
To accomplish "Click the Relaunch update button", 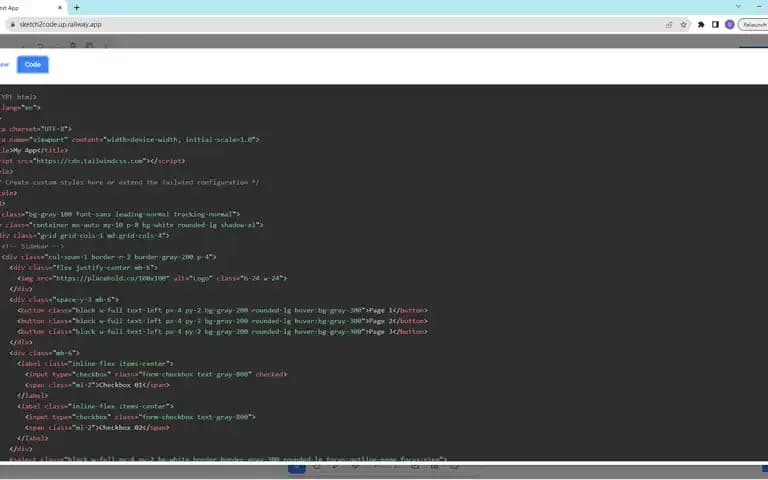I will pyautogui.click(x=754, y=24).
